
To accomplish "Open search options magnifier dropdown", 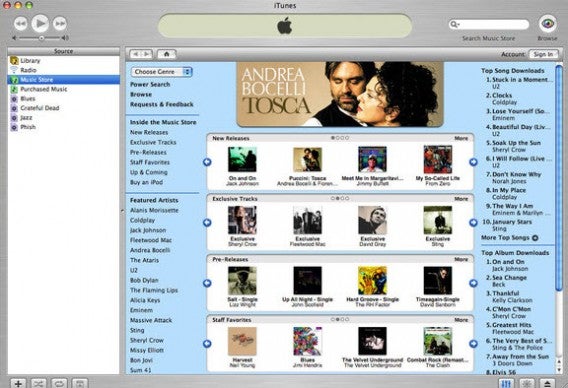I will pos(455,24).
